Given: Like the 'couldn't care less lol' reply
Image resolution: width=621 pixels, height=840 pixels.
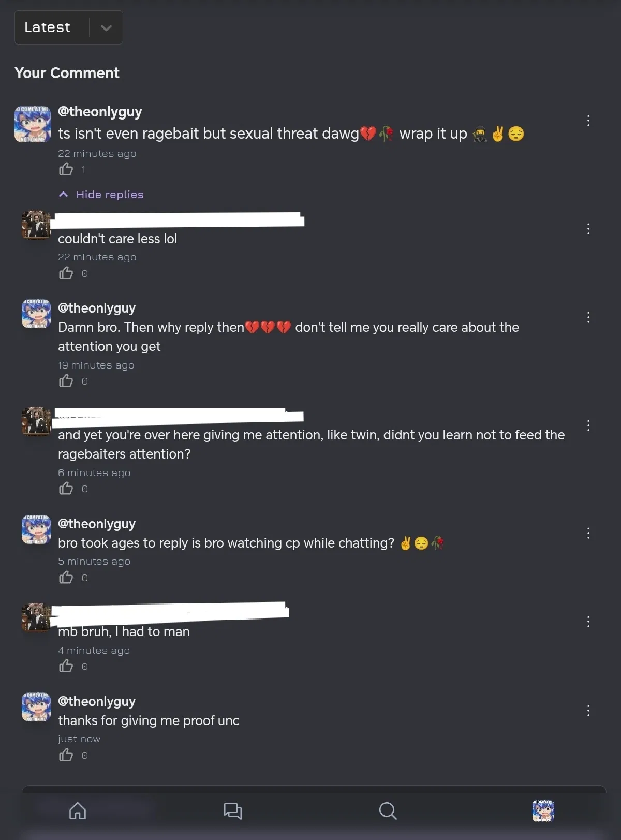Looking at the screenshot, I should click(66, 273).
